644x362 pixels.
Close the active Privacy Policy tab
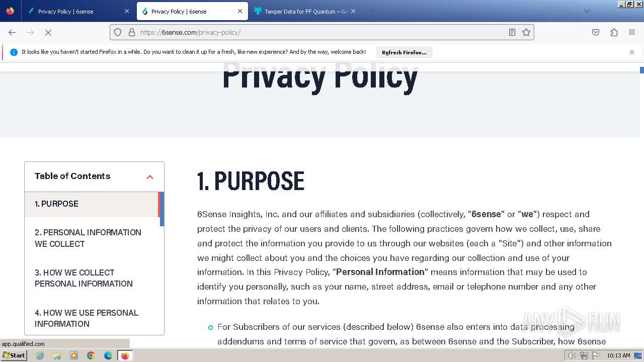point(240,11)
